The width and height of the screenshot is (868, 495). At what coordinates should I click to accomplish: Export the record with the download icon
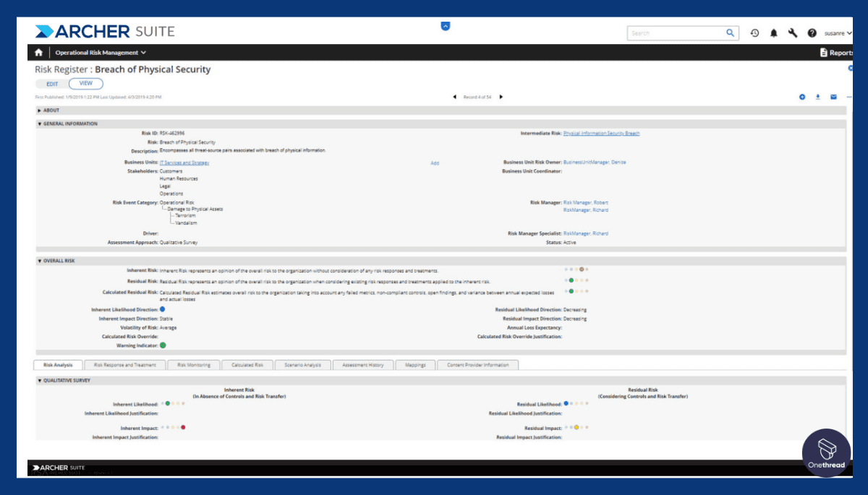817,96
